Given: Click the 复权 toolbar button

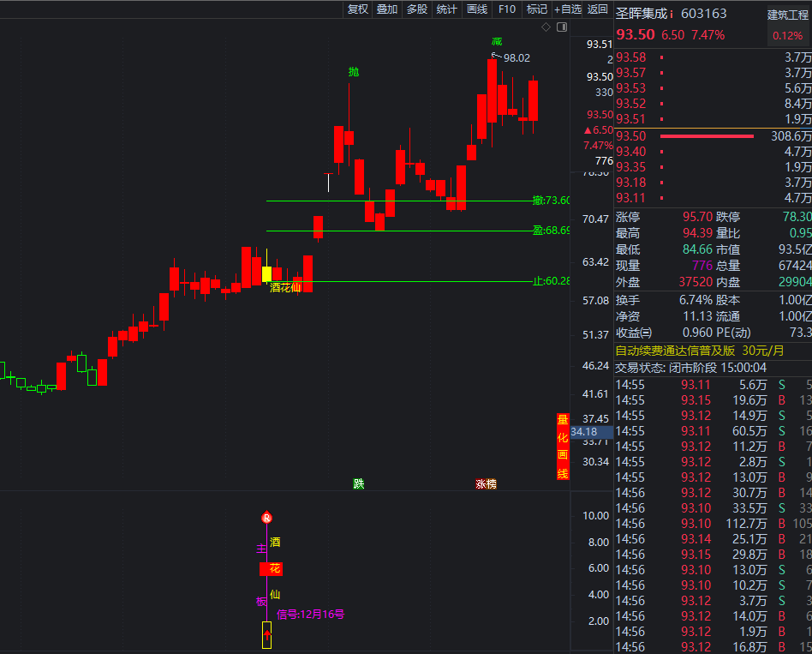Looking at the screenshot, I should click(357, 9).
